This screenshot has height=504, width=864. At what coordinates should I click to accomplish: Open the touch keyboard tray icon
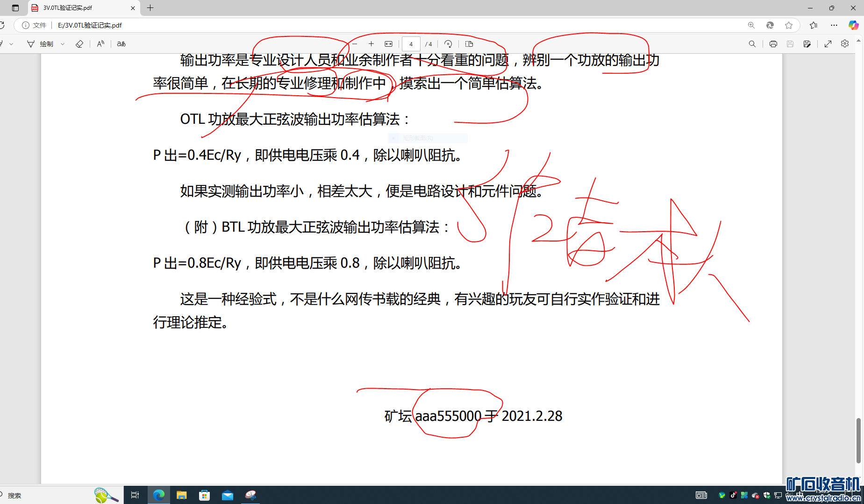pos(701,495)
